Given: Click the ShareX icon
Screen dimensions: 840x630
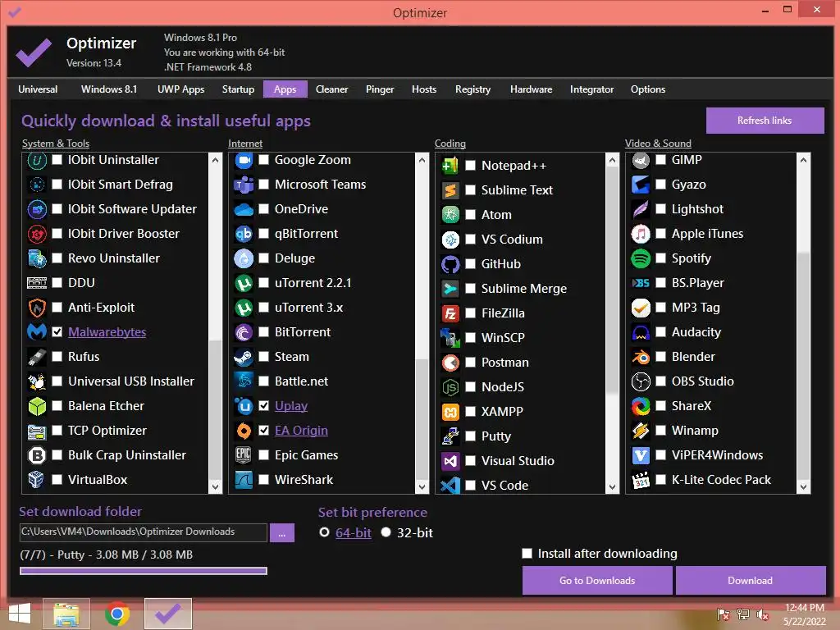Looking at the screenshot, I should pyautogui.click(x=641, y=406).
